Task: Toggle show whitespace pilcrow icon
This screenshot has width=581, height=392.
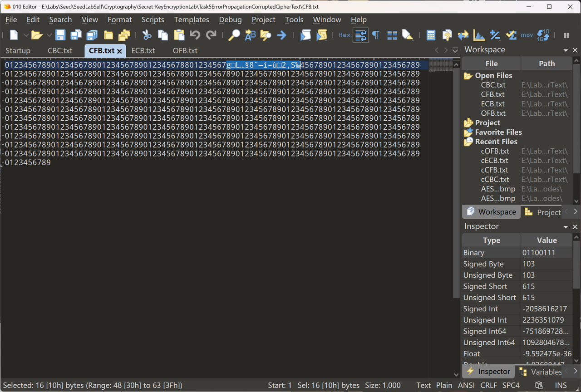Action: click(376, 35)
